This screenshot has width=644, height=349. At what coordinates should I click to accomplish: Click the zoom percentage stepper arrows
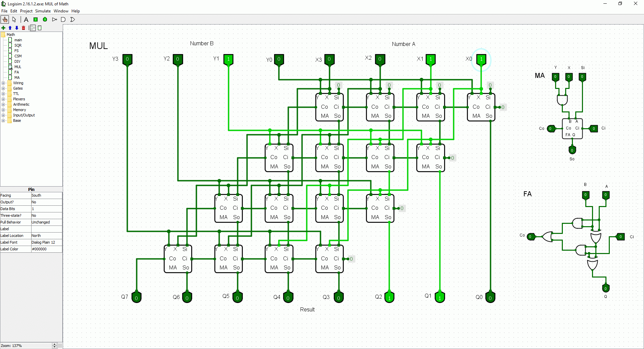54,345
